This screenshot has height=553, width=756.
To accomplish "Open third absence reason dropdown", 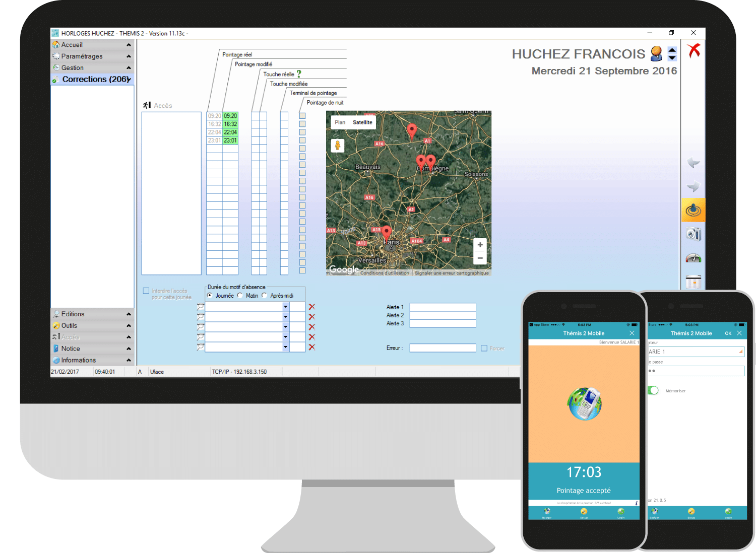I will click(285, 327).
